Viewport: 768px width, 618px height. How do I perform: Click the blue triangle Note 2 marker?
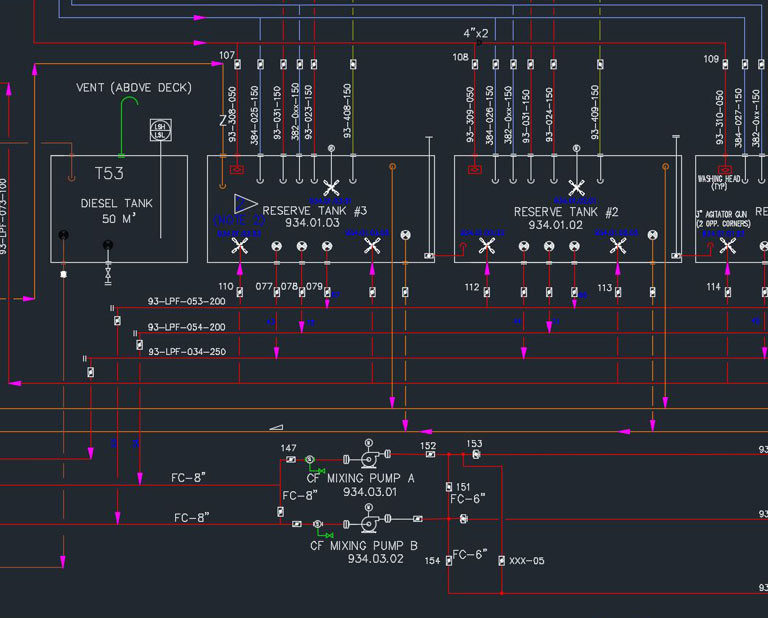pyautogui.click(x=244, y=204)
